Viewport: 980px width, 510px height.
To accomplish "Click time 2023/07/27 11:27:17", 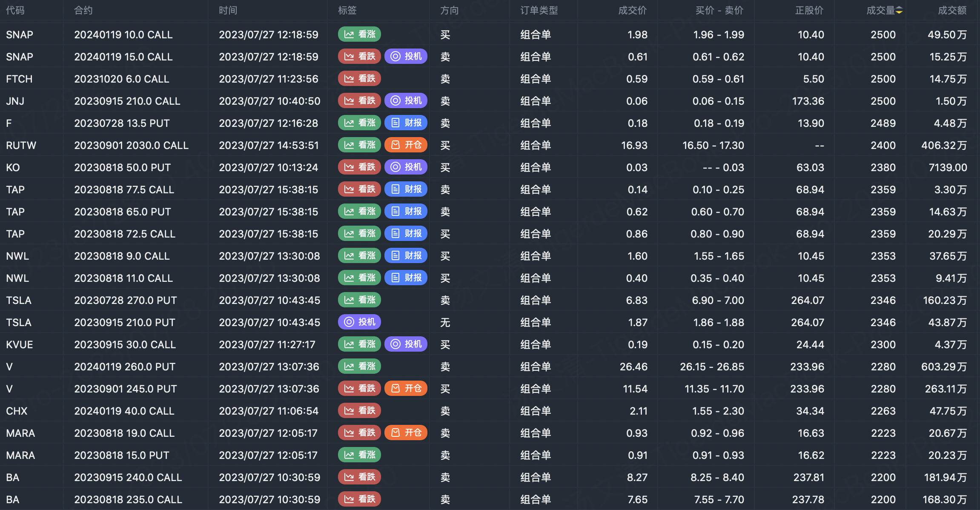I will pos(267,344).
